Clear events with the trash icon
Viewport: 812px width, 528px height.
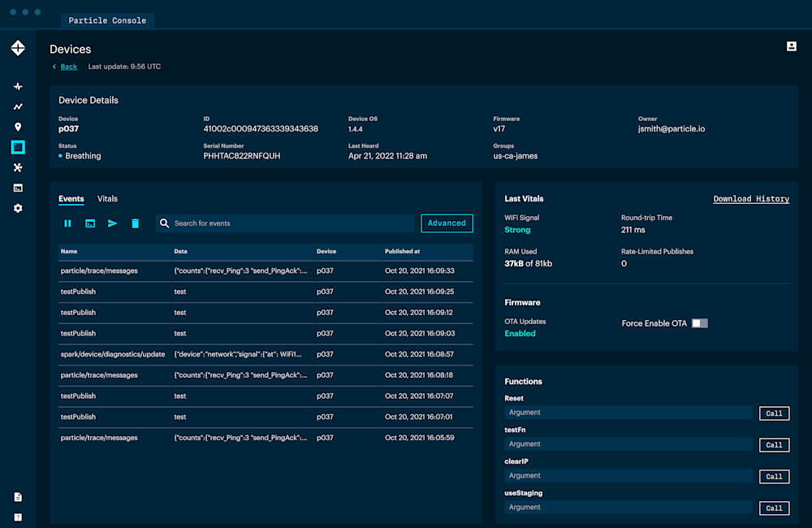[x=136, y=223]
